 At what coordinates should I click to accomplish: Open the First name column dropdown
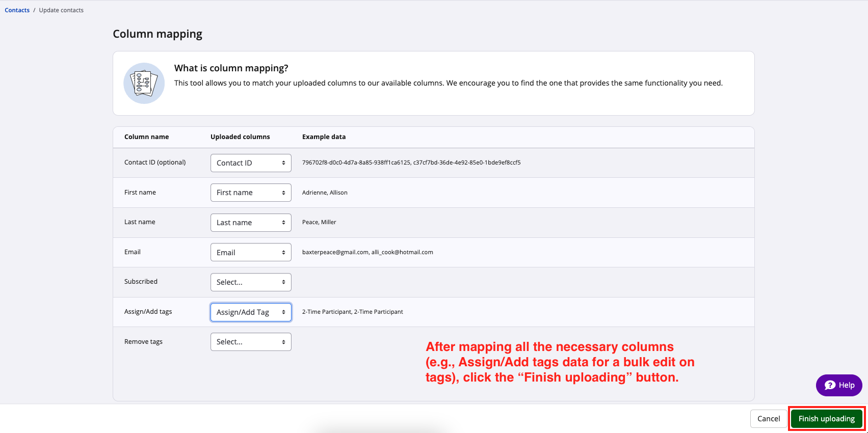coord(251,193)
